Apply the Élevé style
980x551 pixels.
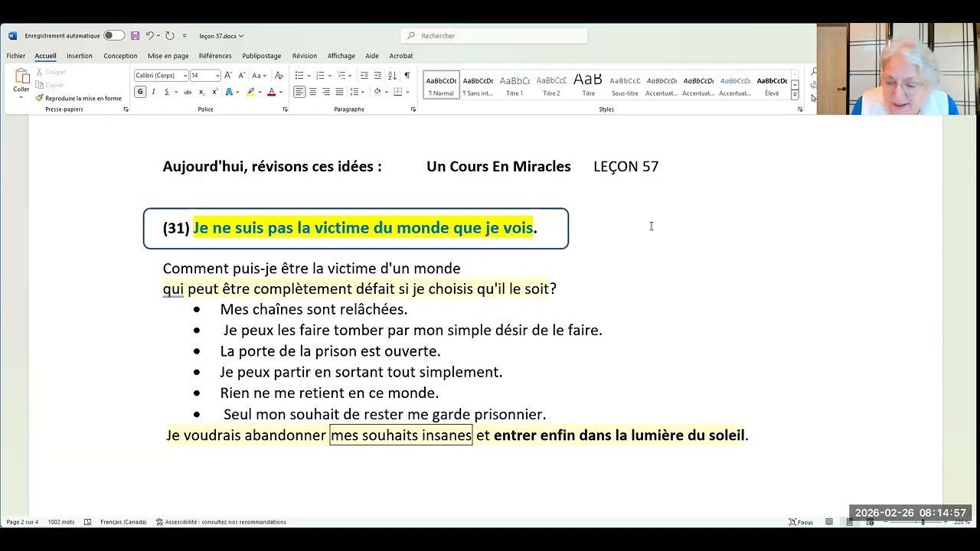pyautogui.click(x=772, y=85)
